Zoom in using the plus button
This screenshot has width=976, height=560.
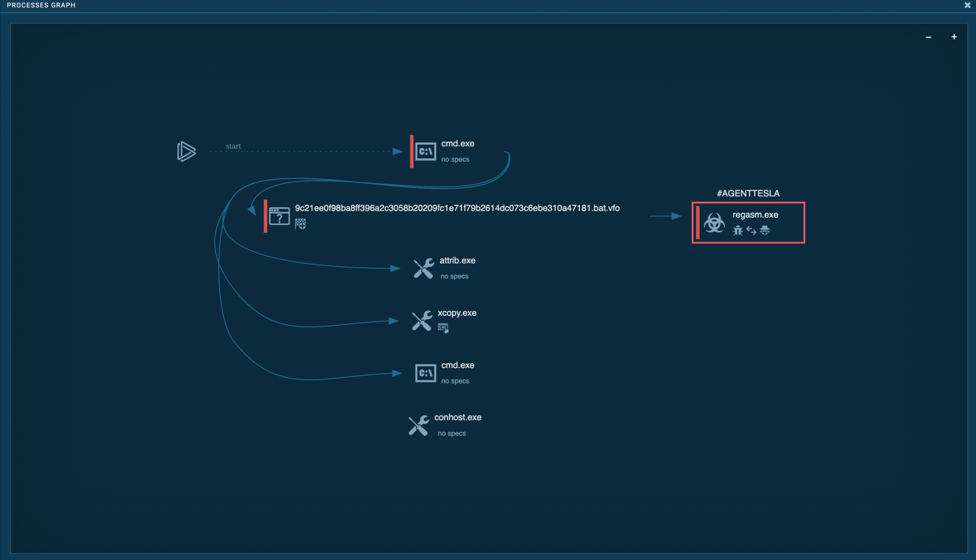pos(955,36)
